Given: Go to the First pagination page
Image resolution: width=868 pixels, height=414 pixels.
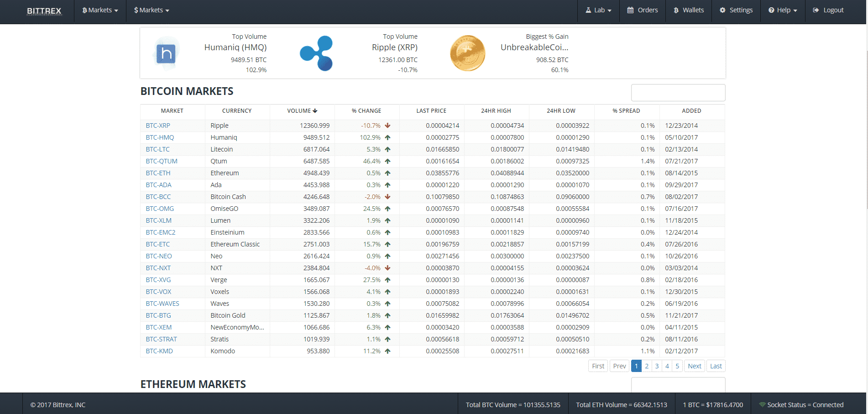Looking at the screenshot, I should 598,366.
